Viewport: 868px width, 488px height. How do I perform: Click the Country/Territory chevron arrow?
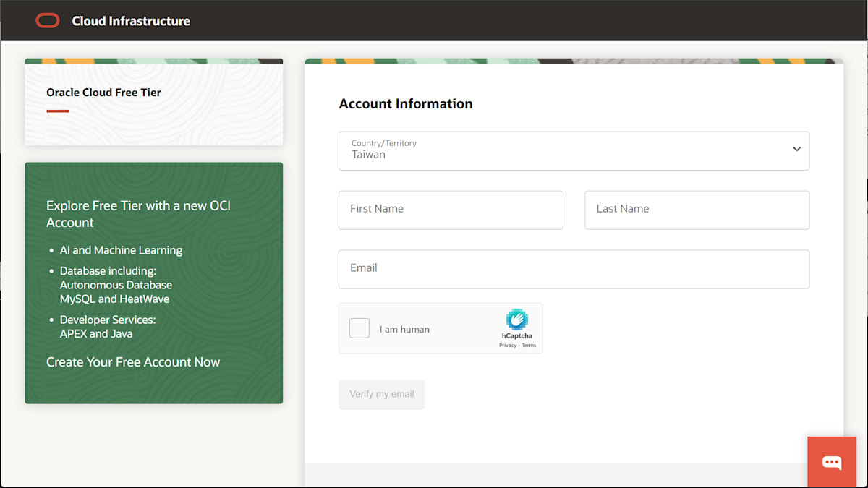point(796,149)
